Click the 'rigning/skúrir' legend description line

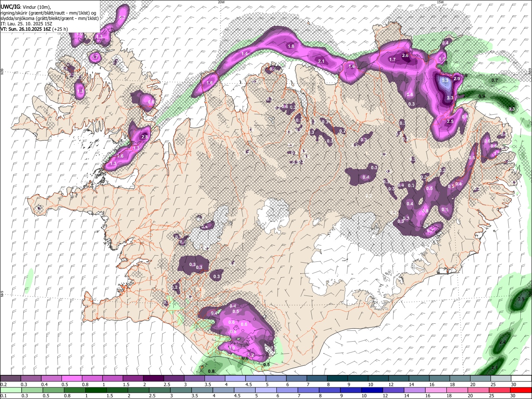point(48,12)
